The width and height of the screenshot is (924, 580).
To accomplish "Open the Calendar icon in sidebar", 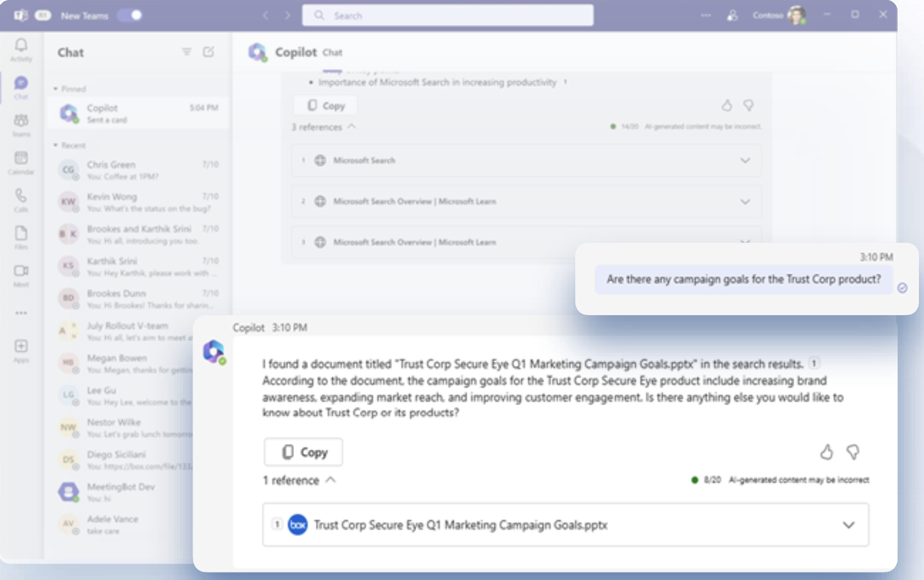I will coord(21,159).
